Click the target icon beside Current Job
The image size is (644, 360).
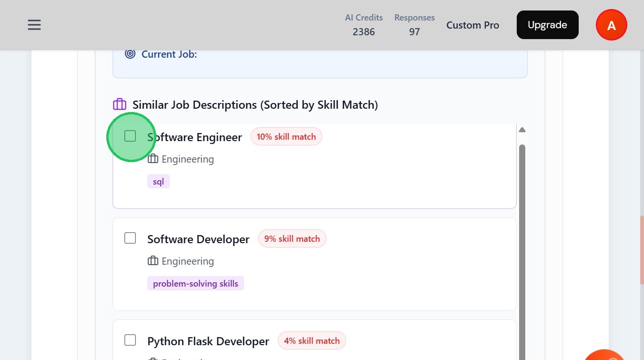pos(130,54)
